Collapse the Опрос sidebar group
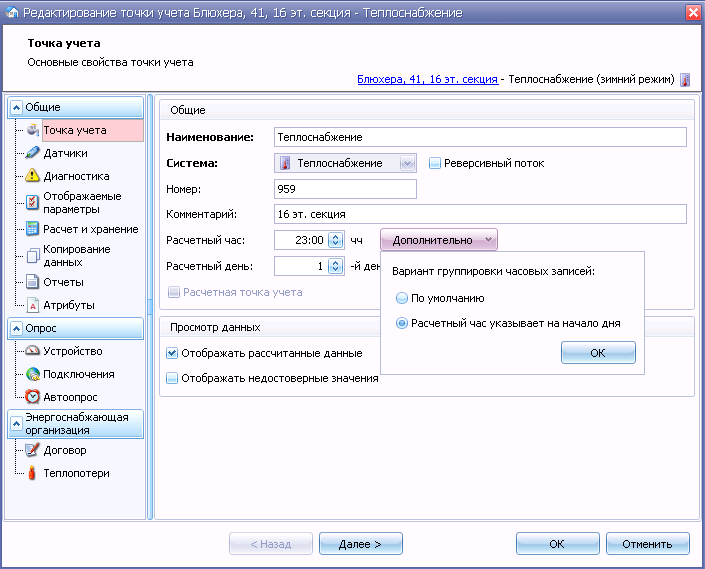This screenshot has width=705, height=569. point(16,329)
